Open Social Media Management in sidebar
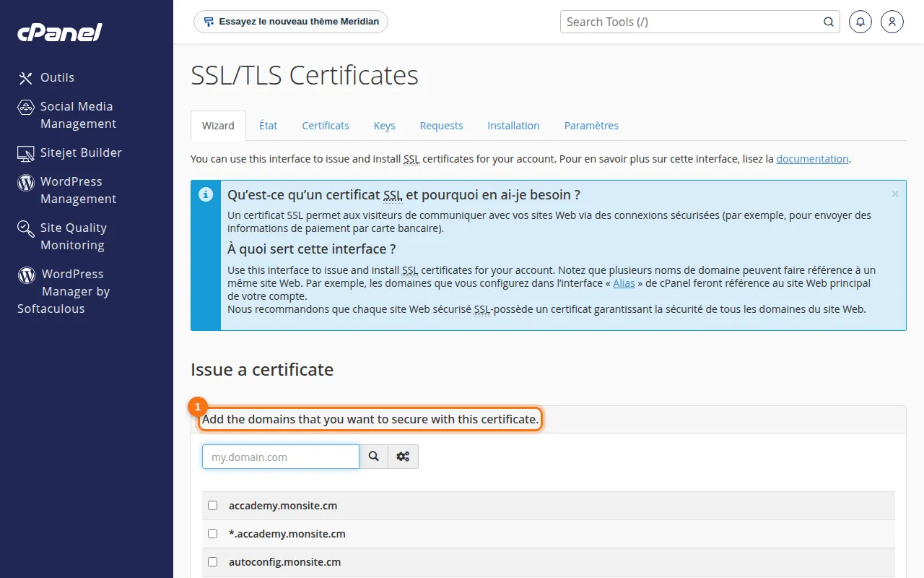This screenshot has width=924, height=578. (x=66, y=115)
